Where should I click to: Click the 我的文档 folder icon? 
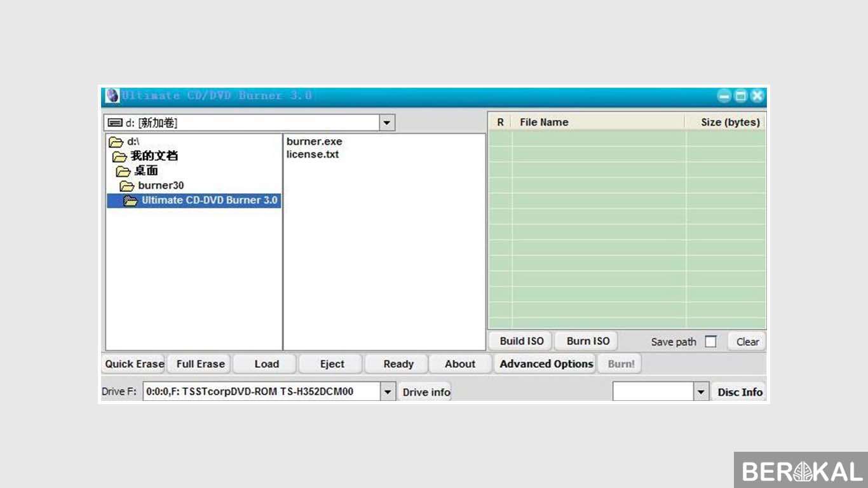pyautogui.click(x=119, y=156)
